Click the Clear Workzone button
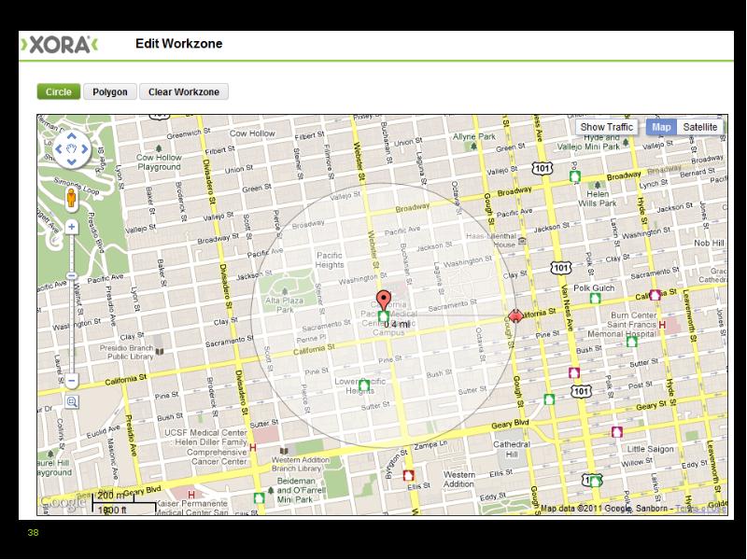Screen dimensions: 747x560 [184, 91]
